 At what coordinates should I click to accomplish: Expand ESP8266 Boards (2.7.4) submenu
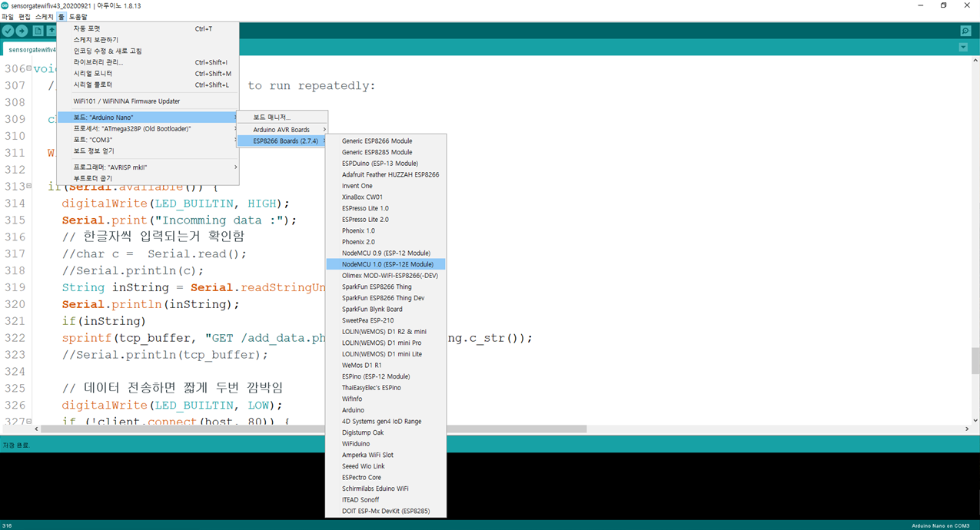point(282,141)
